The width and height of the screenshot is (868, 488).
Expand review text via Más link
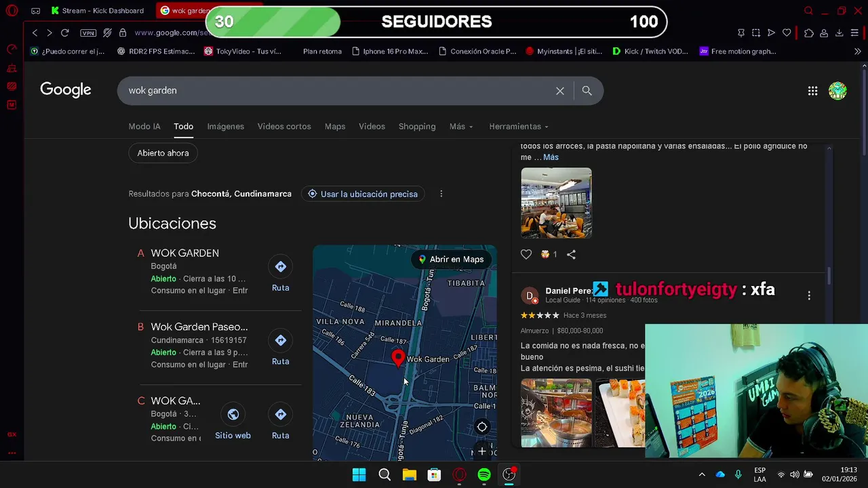click(x=551, y=157)
